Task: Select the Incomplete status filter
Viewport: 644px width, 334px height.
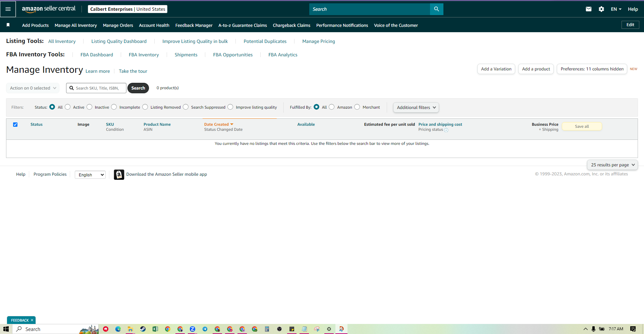Action: point(114,107)
